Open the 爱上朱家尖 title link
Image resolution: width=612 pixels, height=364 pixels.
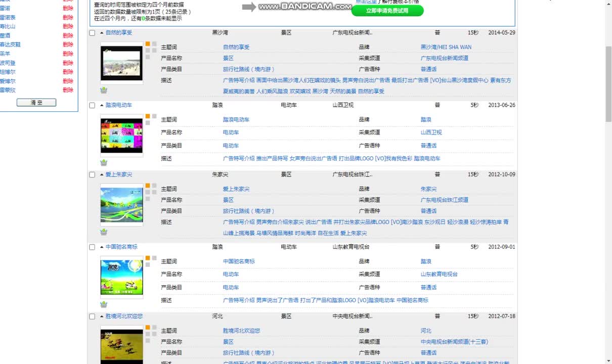click(119, 174)
